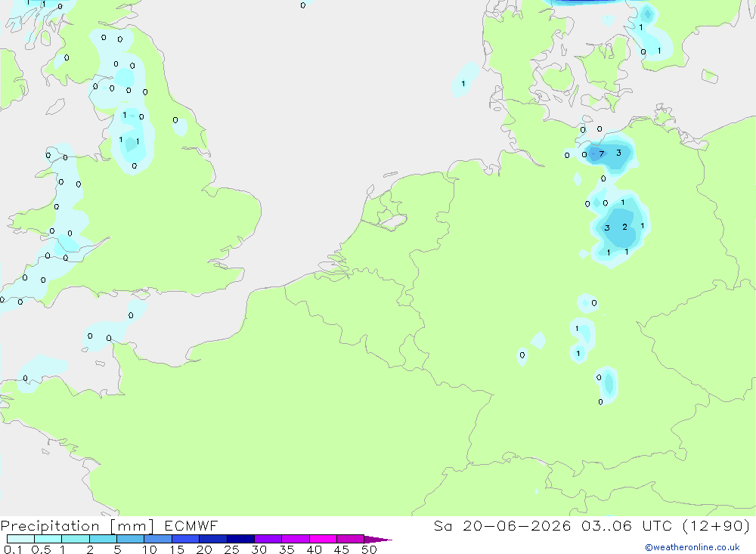756x554 pixels.
Task: Select the 2–5 mm legend color swatch
Action: click(103, 539)
